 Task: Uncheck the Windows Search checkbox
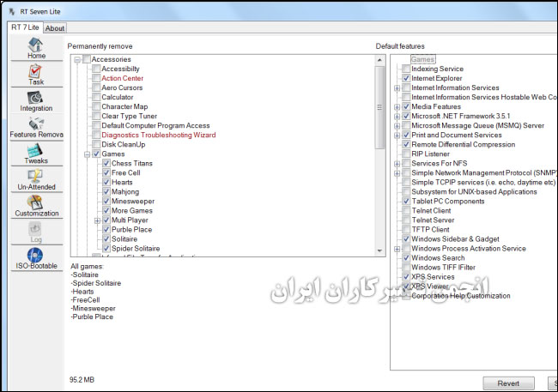coord(406,258)
